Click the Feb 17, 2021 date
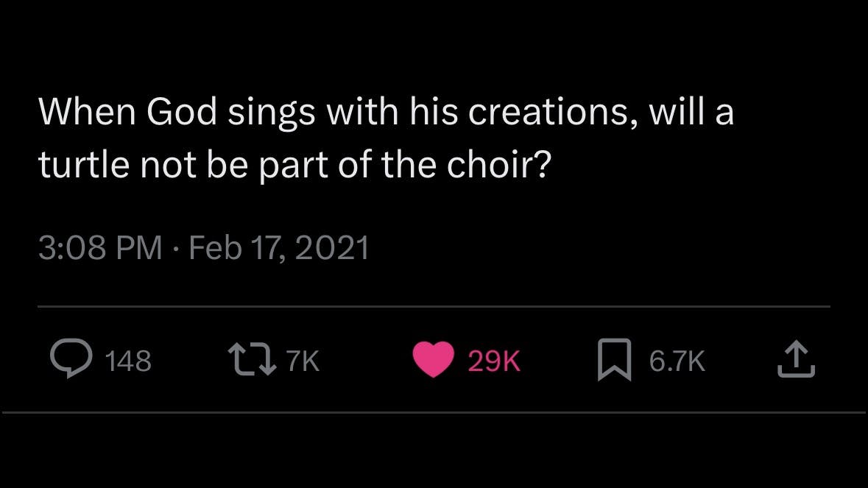 [278, 248]
